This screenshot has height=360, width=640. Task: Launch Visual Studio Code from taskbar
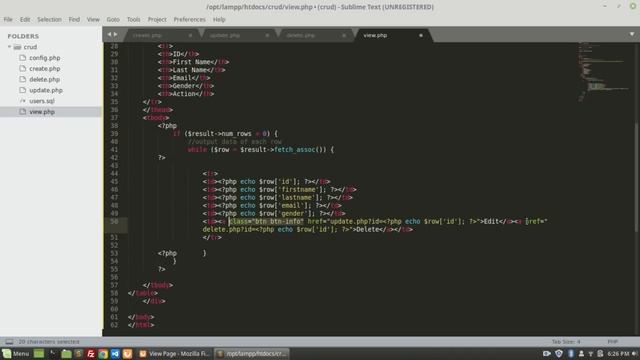tap(115, 353)
